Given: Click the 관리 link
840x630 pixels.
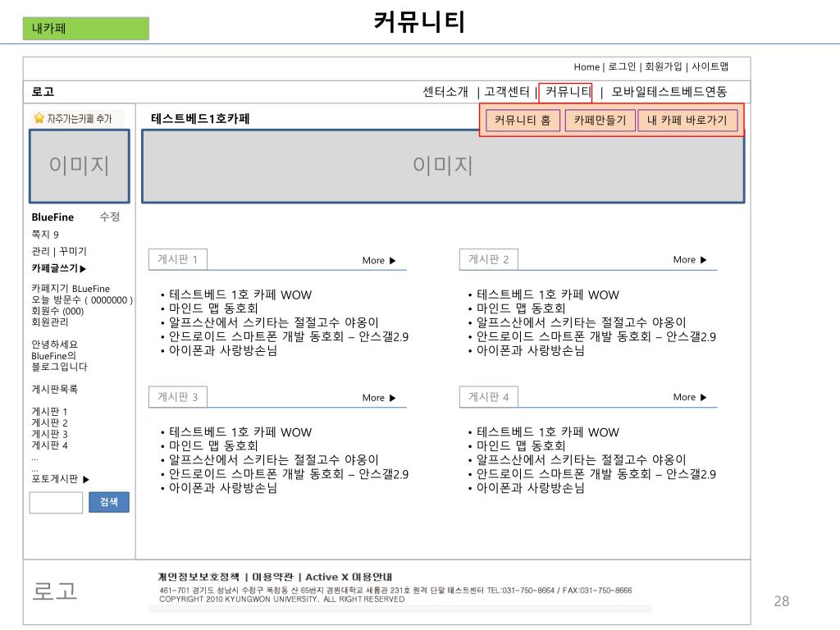Looking at the screenshot, I should (40, 251).
